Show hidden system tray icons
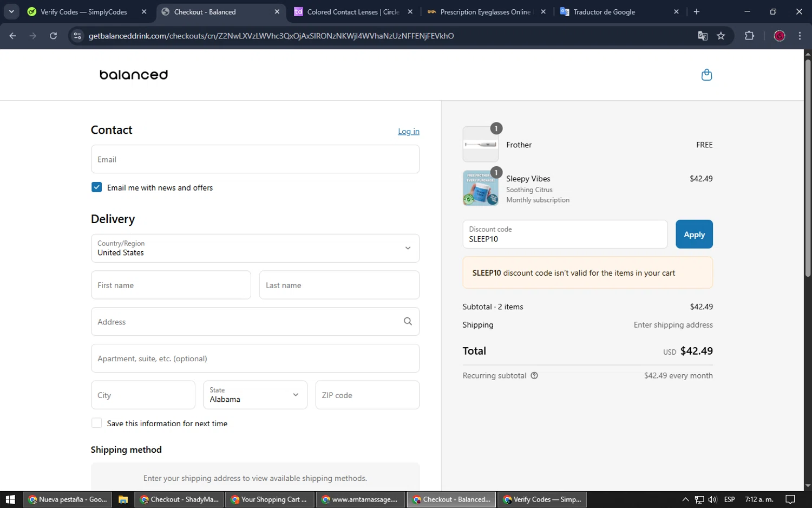Viewport: 812px width, 508px height. 685,499
